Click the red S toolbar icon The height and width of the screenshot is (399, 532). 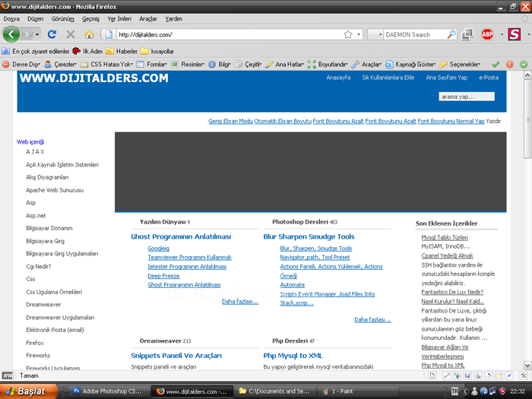(514, 34)
